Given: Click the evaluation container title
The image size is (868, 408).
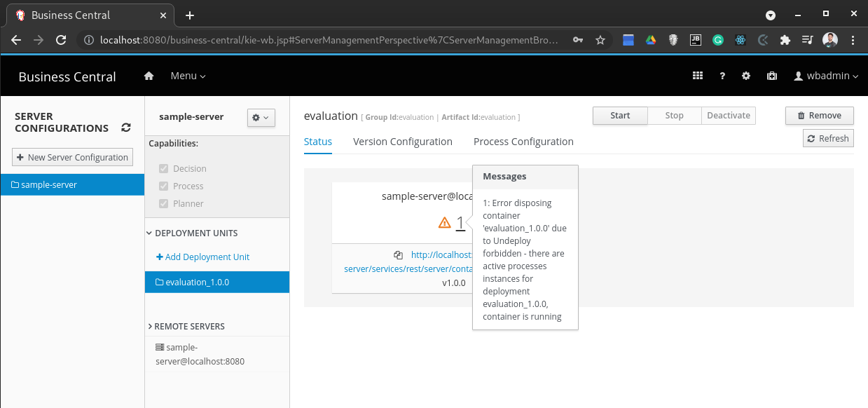Looking at the screenshot, I should [330, 116].
